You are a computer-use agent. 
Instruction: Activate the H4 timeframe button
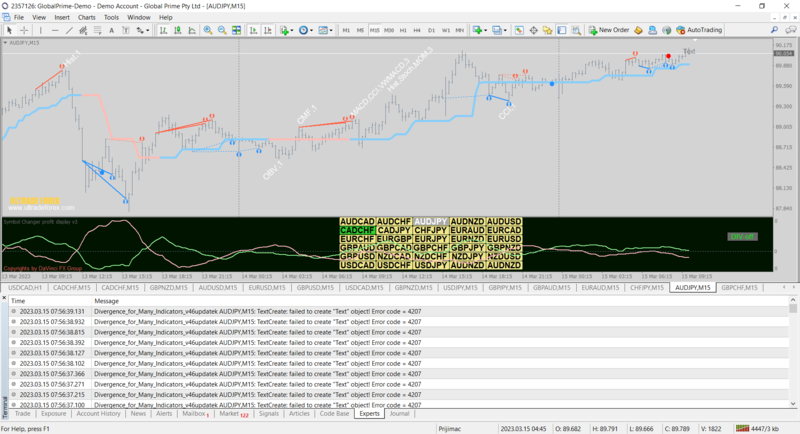coord(417,31)
